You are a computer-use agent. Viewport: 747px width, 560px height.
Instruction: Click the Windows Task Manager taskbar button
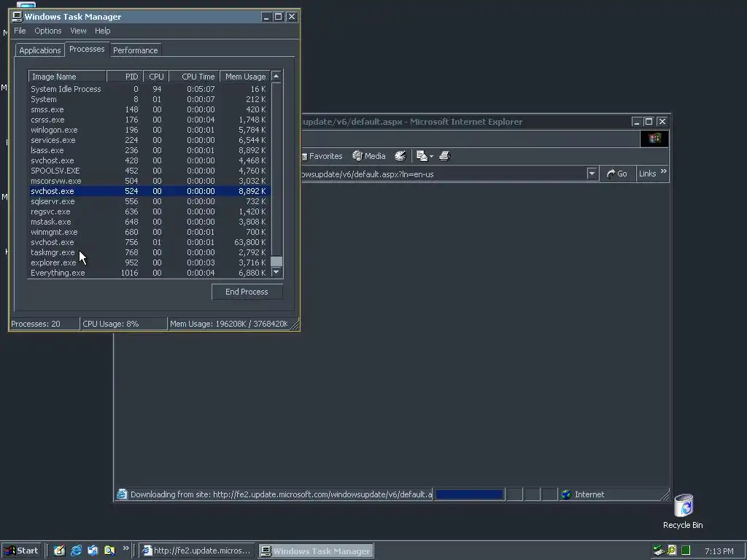[x=317, y=551]
